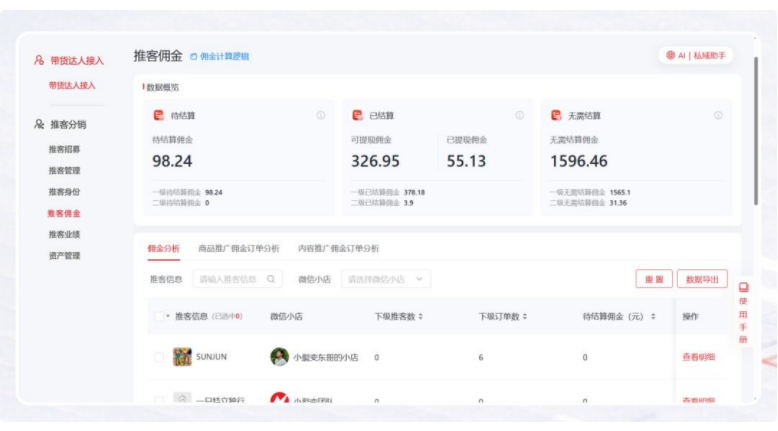778x431 pixels.
Task: Click the 无需结算 card red icon
Action: point(556,115)
